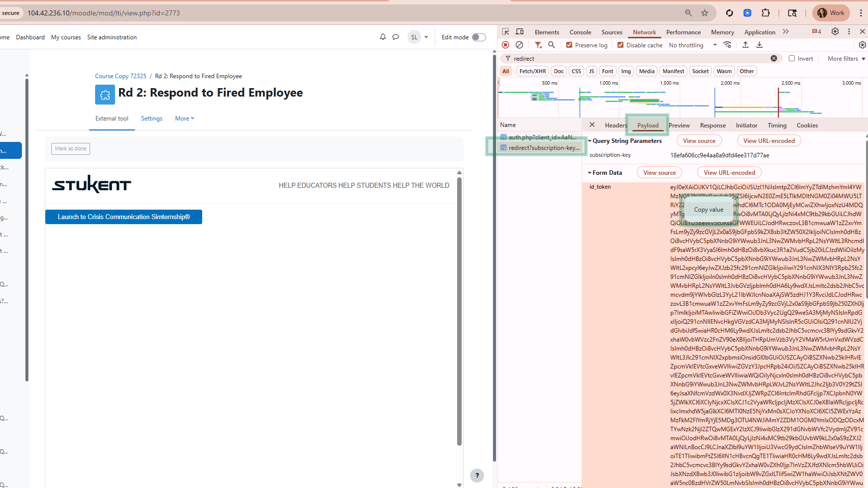
Task: Clear the network log
Action: coord(519,45)
